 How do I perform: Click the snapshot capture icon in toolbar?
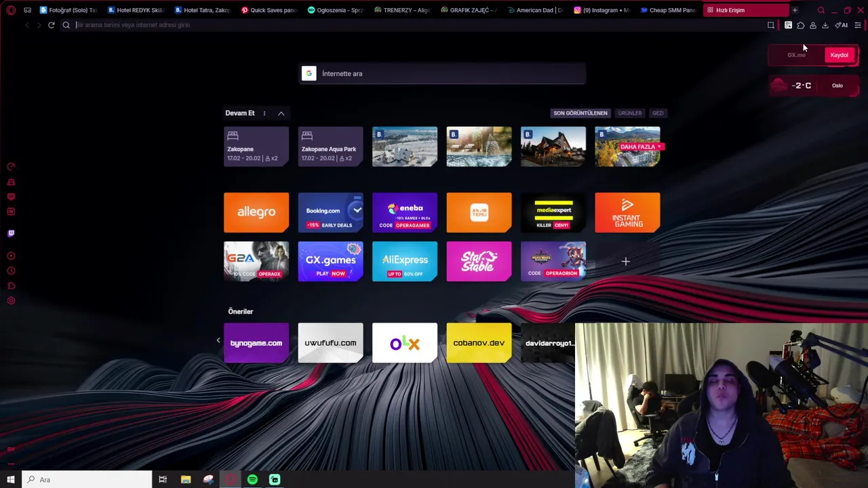[x=771, y=25]
